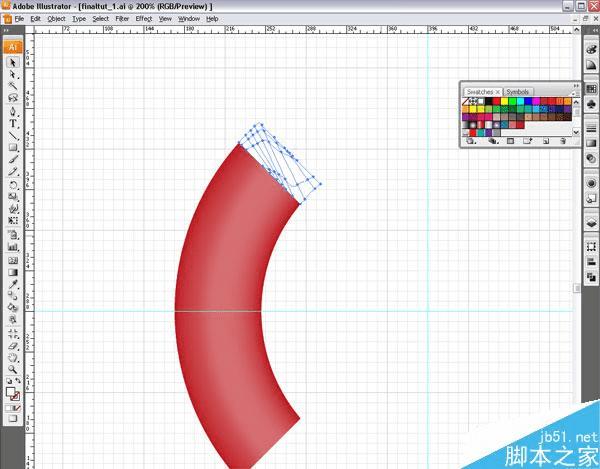Close the Swatches tab with its x
The width and height of the screenshot is (600, 469).
tap(497, 92)
